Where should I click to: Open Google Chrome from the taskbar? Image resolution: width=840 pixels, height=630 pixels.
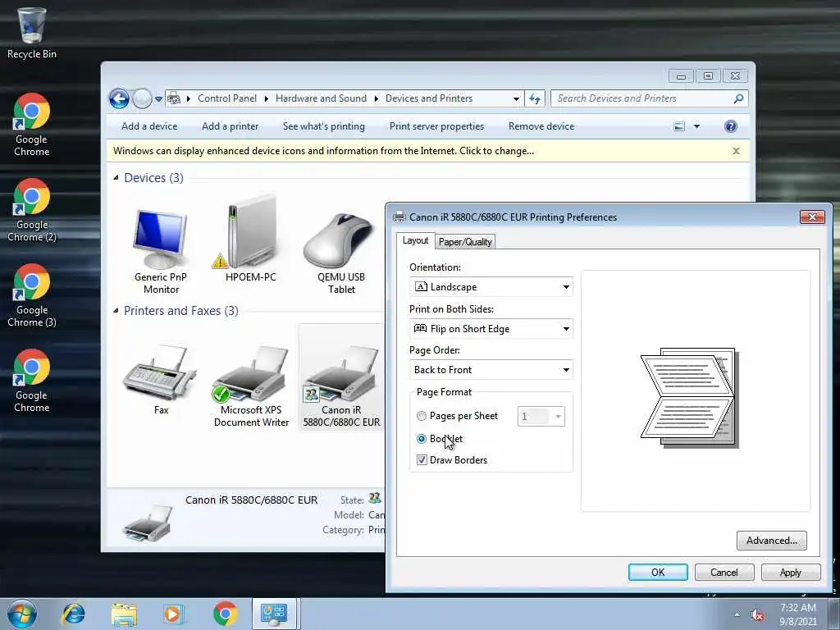225,614
